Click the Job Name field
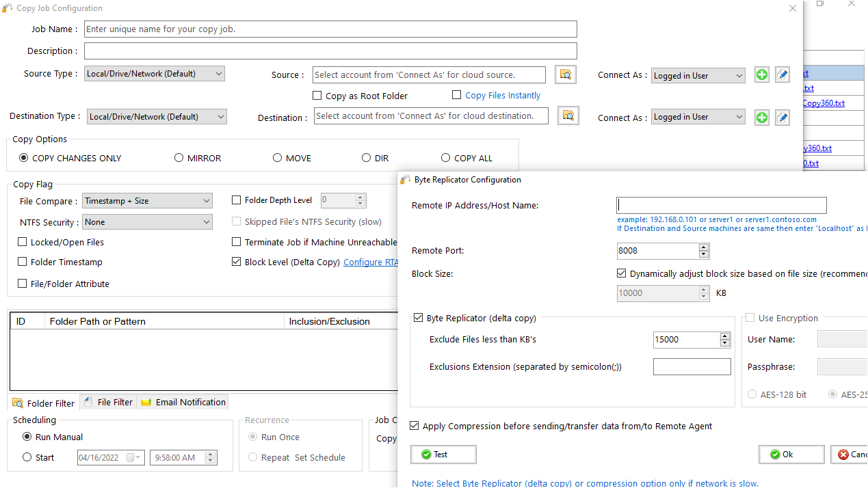 (330, 29)
